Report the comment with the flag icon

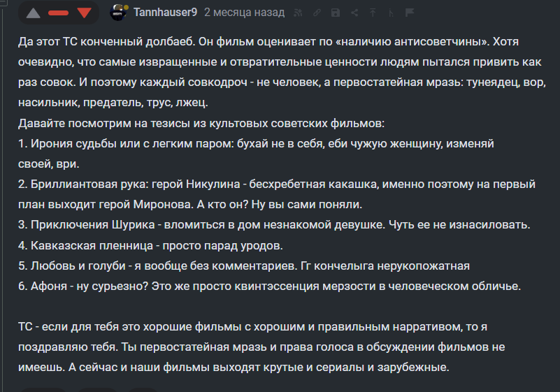point(409,13)
